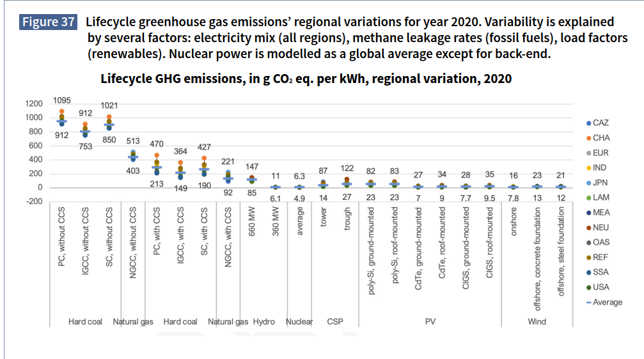
Task: Select the CHA orange legend marker
Action: 588,138
